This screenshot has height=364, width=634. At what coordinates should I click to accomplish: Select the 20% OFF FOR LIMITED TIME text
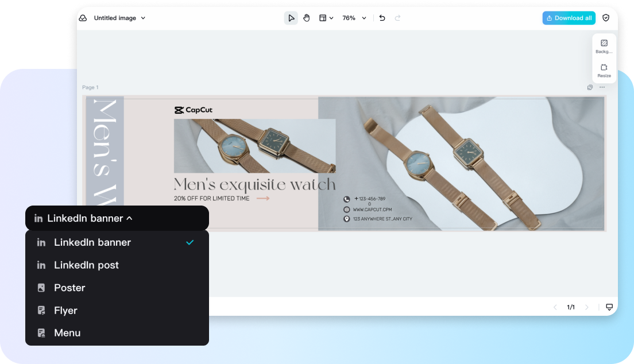pyautogui.click(x=211, y=199)
